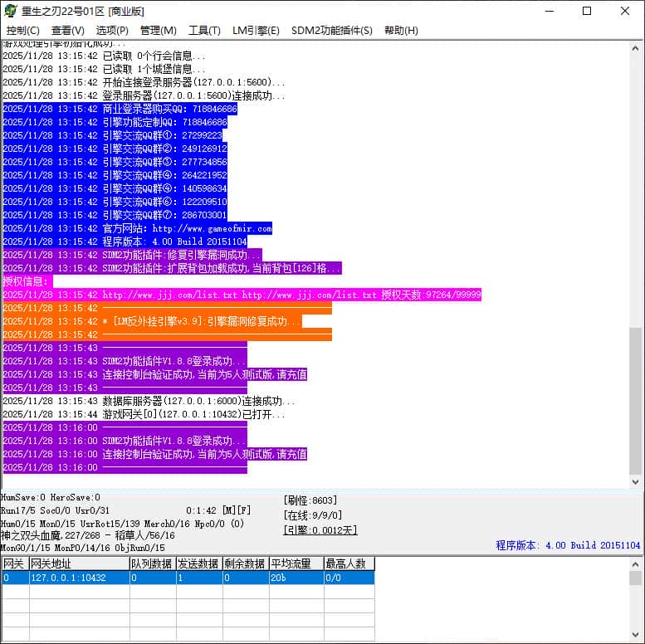Click the HumSave:0 HeroSave:0 status text
The width and height of the screenshot is (645, 644).
pyautogui.click(x=50, y=498)
